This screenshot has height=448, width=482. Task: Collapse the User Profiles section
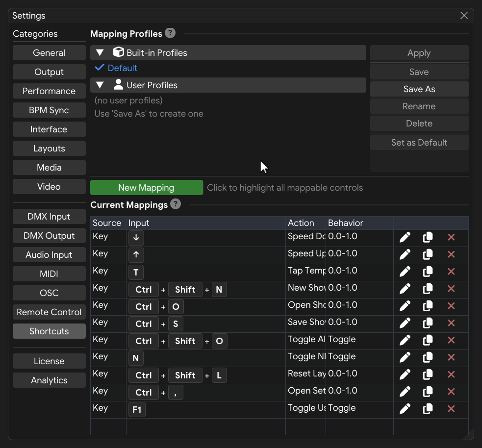pyautogui.click(x=100, y=85)
